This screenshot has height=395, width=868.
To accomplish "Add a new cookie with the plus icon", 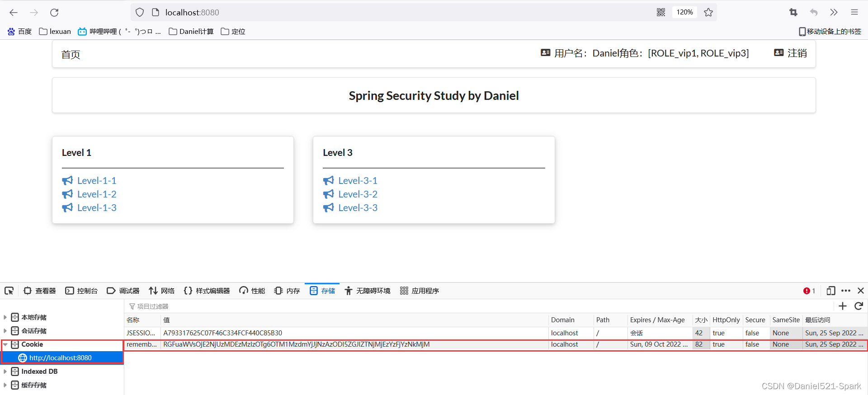I will tap(843, 306).
